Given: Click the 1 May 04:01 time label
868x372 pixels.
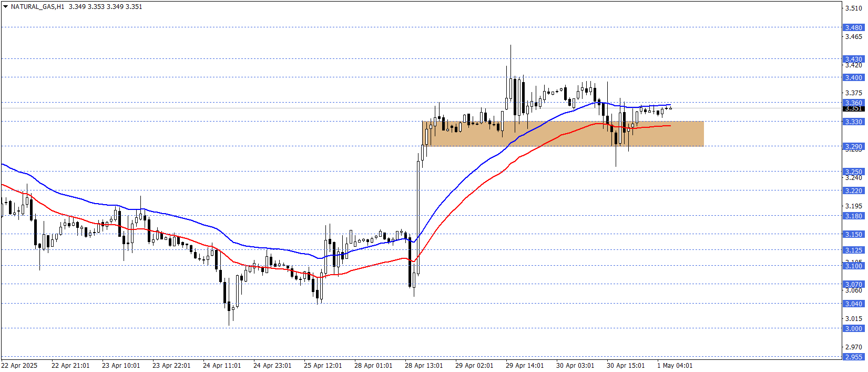Looking at the screenshot, I should tap(675, 366).
